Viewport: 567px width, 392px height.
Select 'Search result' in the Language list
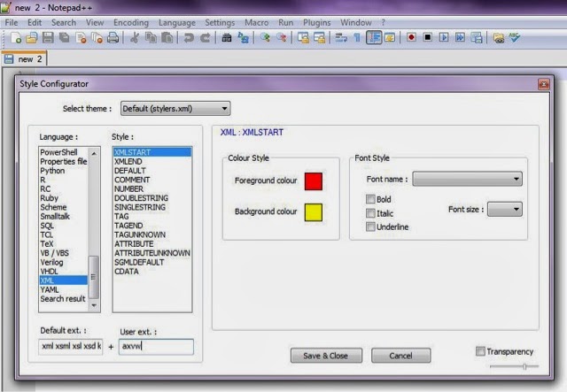click(x=63, y=298)
